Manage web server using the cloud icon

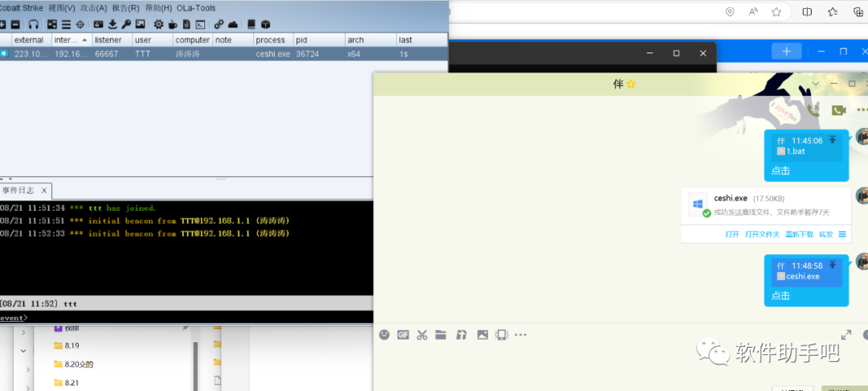pyautogui.click(x=233, y=24)
